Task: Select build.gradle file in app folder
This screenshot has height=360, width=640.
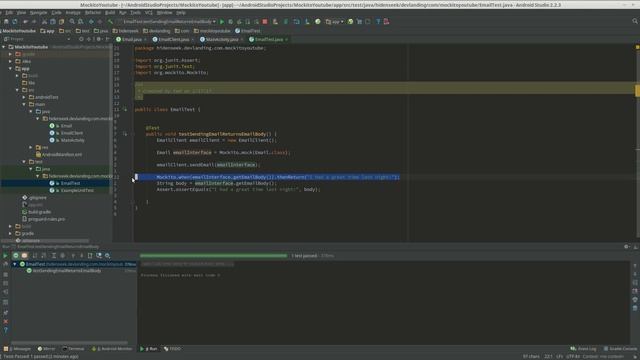Action: point(39,212)
